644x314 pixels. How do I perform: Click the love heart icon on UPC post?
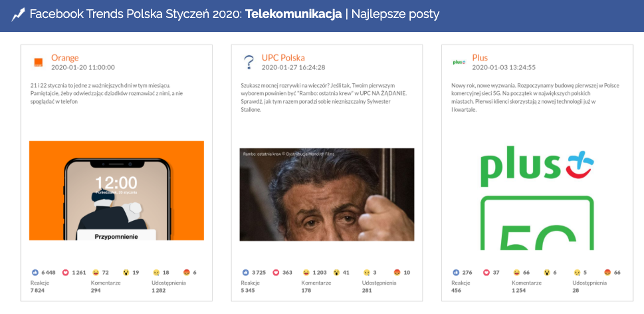[276, 273]
